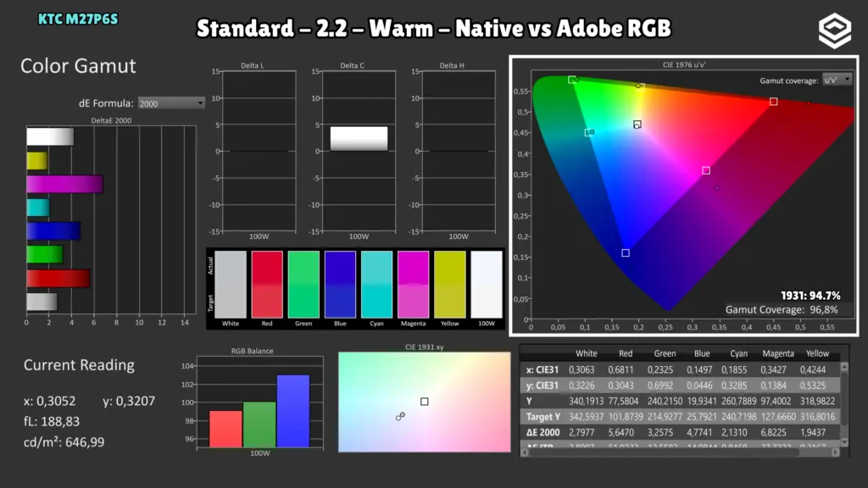Click the yellow target square on CIE 1976 chart

tap(641, 86)
